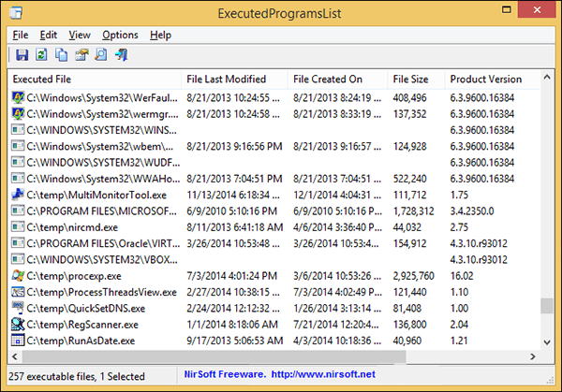Sort by Product Version column header
Screen dimensions: 562x392
492,80
